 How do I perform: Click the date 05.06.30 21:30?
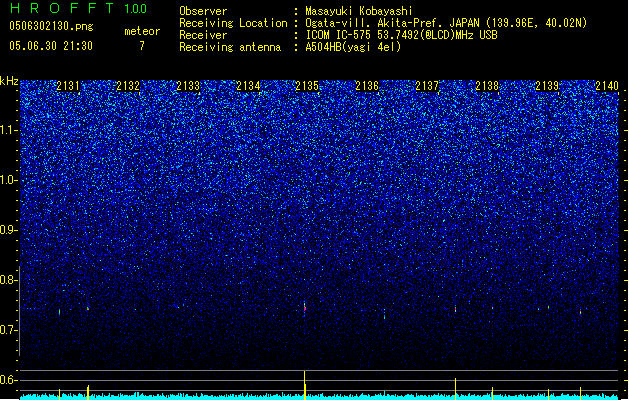click(x=51, y=46)
